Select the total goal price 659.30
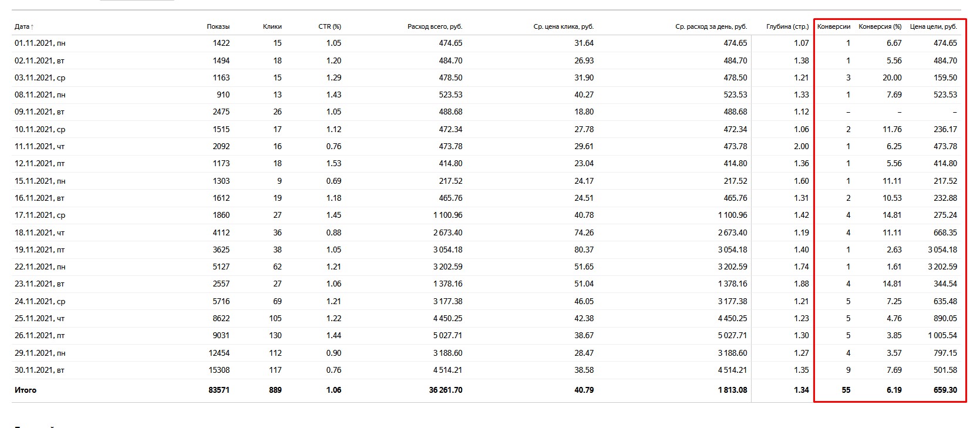Image resolution: width=980 pixels, height=428 pixels. coord(945,390)
